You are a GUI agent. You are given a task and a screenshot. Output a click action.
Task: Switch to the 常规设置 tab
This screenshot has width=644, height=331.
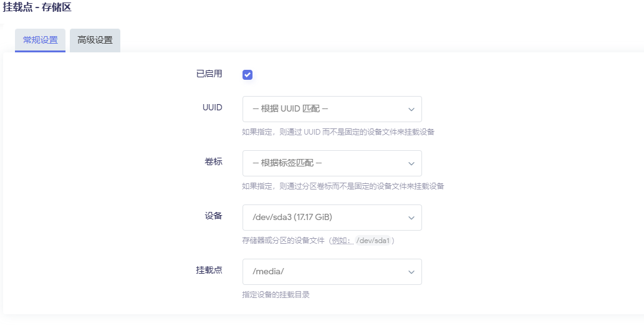[x=40, y=40]
